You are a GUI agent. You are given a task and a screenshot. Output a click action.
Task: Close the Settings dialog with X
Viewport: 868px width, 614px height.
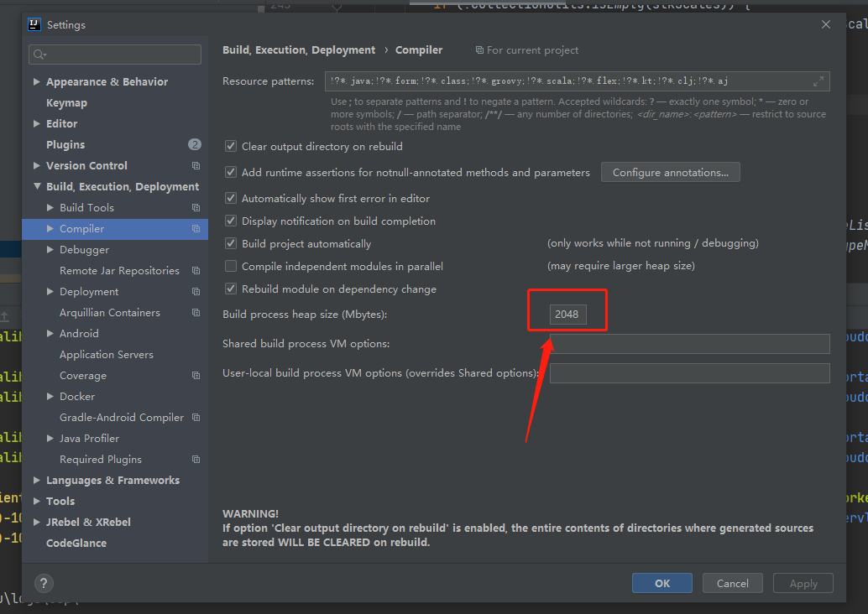826,24
